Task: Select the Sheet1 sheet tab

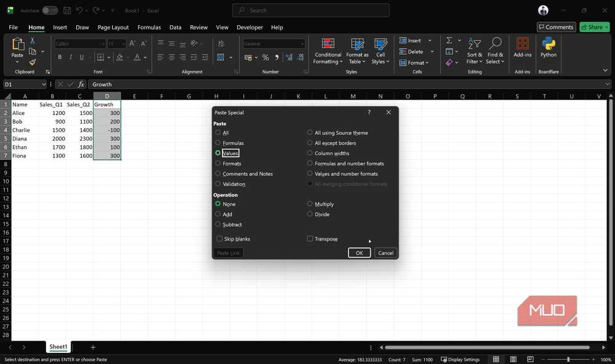Action: [x=58, y=347]
